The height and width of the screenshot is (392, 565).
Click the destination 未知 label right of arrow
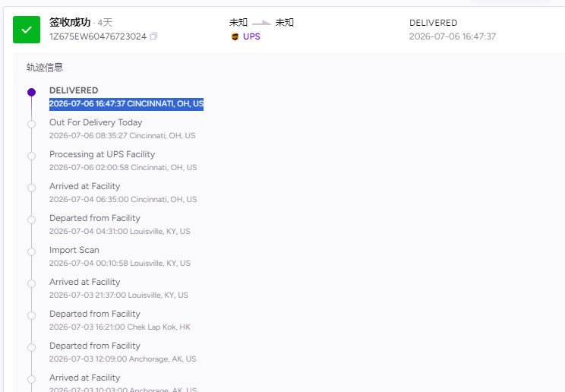[x=284, y=23]
